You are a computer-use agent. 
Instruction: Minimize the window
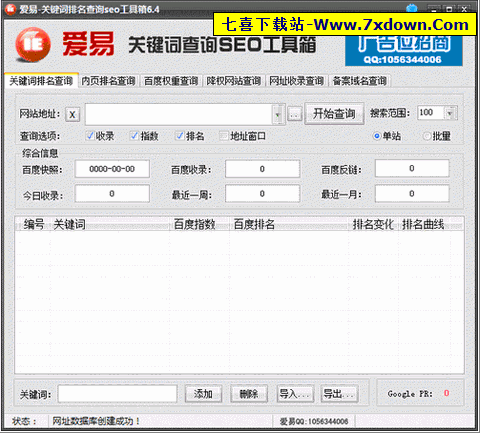[x=434, y=10]
